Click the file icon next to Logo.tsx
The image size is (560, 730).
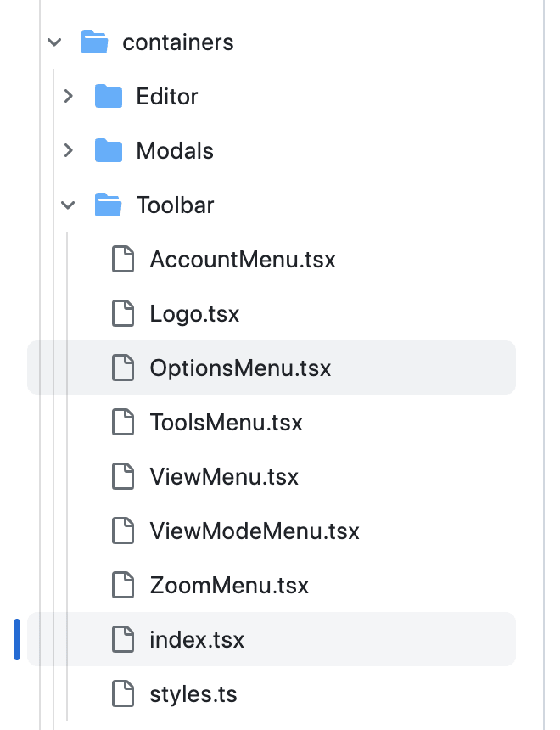coord(123,313)
